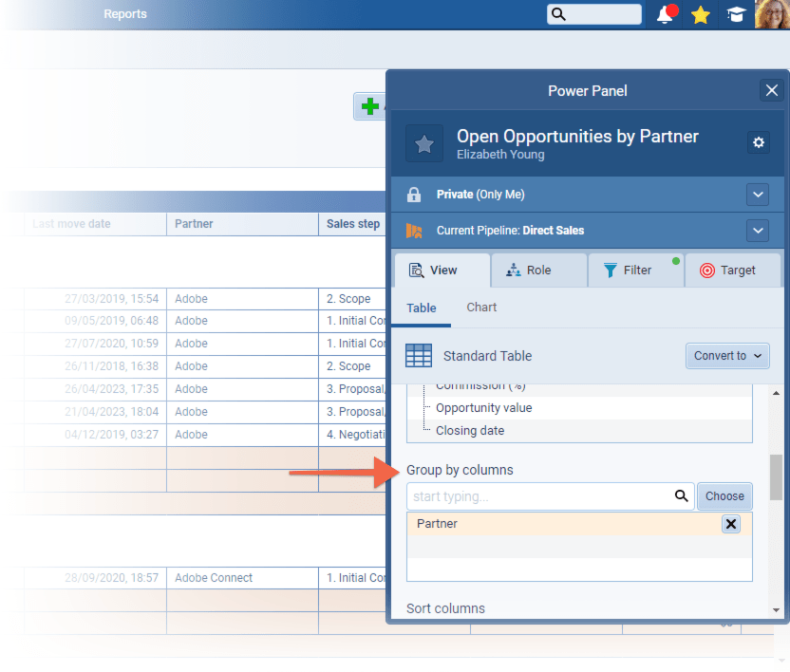Switch to the Target tab
The height and width of the screenshot is (672, 790).
(x=732, y=271)
